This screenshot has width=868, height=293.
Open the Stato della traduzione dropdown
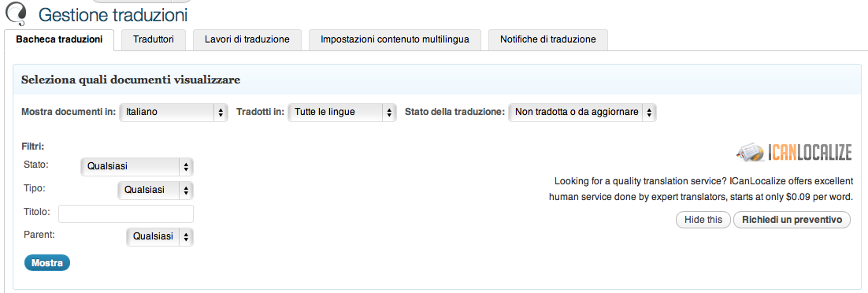tap(582, 112)
